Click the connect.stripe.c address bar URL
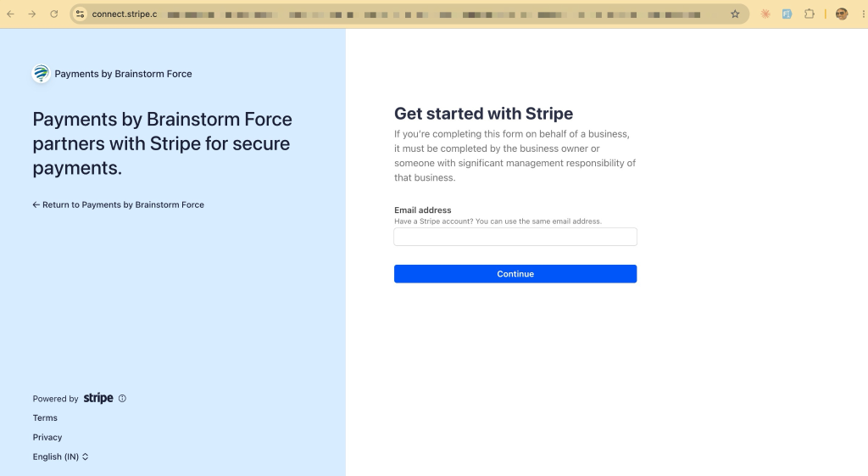The image size is (868, 476). [125, 14]
